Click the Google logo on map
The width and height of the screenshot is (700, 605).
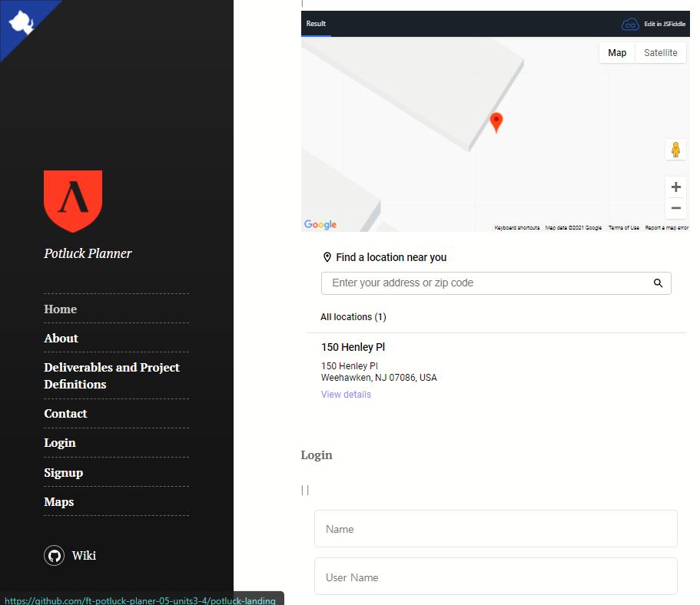[x=320, y=224]
